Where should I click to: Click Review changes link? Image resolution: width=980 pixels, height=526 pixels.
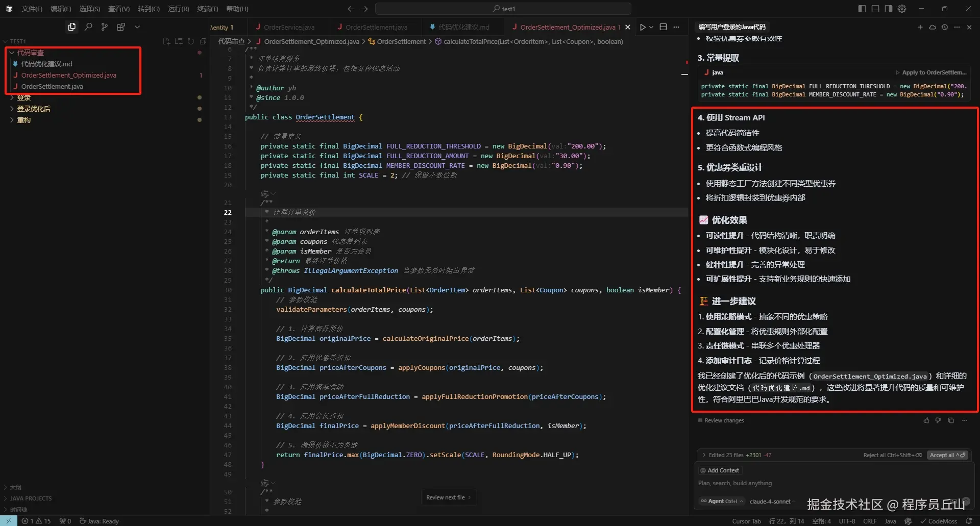click(721, 420)
